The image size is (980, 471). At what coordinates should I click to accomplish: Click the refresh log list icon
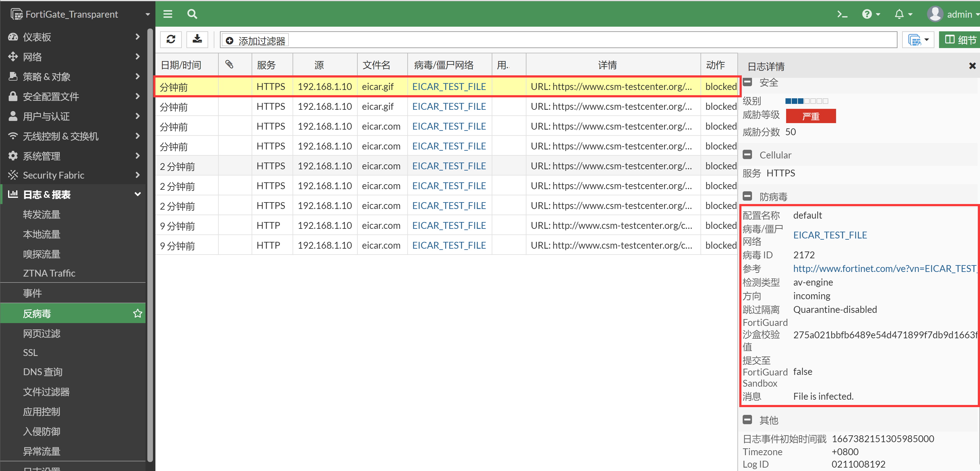click(x=171, y=40)
